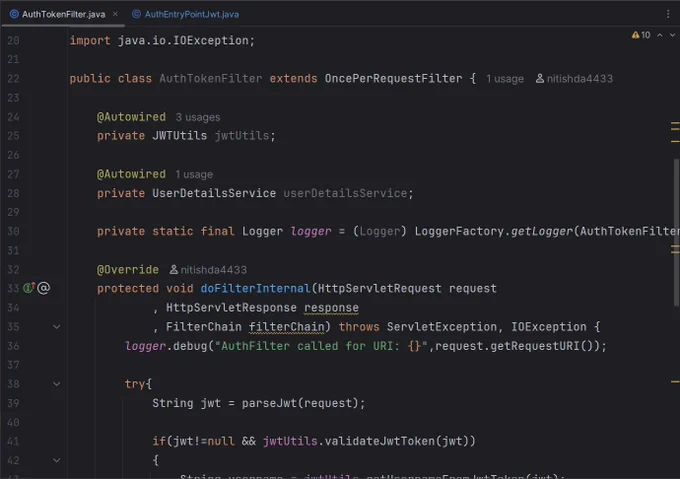Click 'parseJwt' call on line 39

tap(269, 403)
